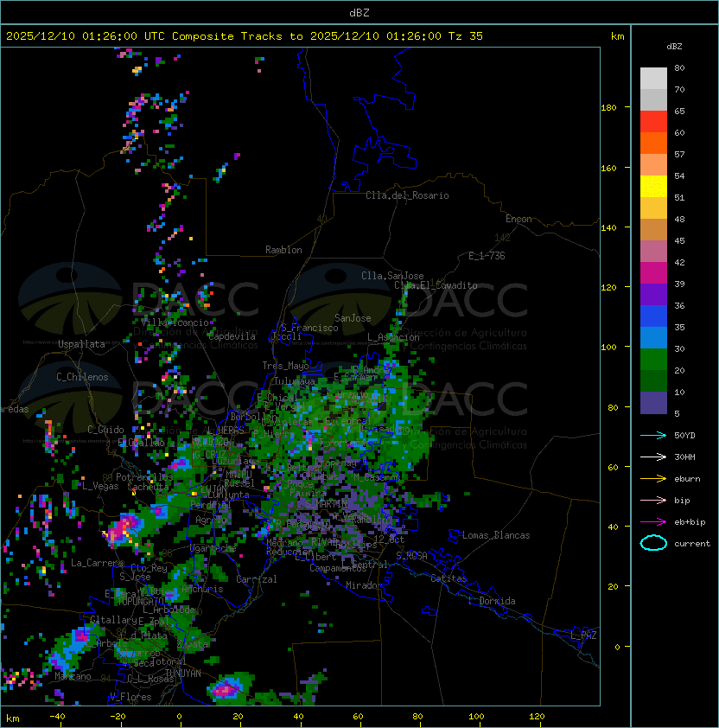The height and width of the screenshot is (728, 719).
Task: Click the 'eb+bip' legend label
Action: click(x=690, y=522)
